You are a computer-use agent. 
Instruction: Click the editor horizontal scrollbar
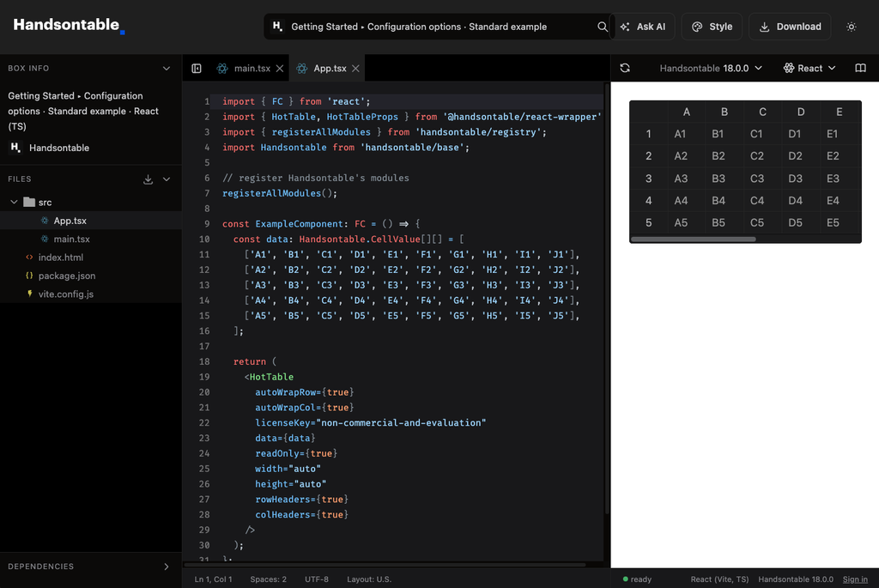385,565
